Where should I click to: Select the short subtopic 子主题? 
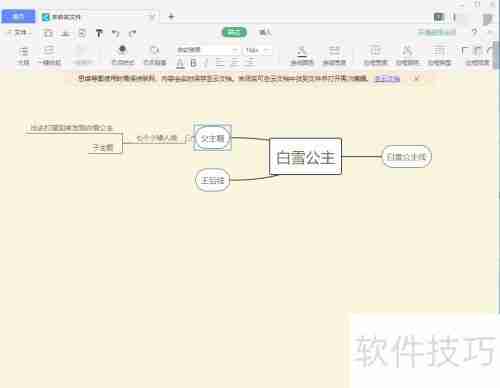103,147
